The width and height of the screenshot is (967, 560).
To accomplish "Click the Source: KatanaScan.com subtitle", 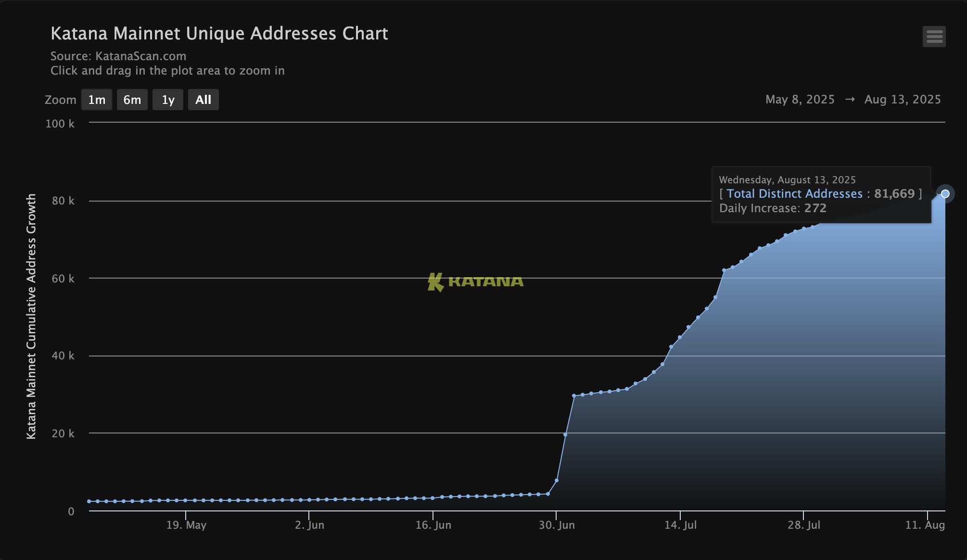I will tap(118, 56).
